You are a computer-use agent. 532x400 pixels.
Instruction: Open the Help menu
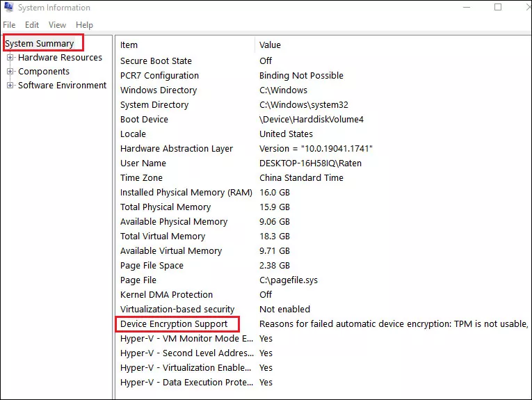coord(84,25)
